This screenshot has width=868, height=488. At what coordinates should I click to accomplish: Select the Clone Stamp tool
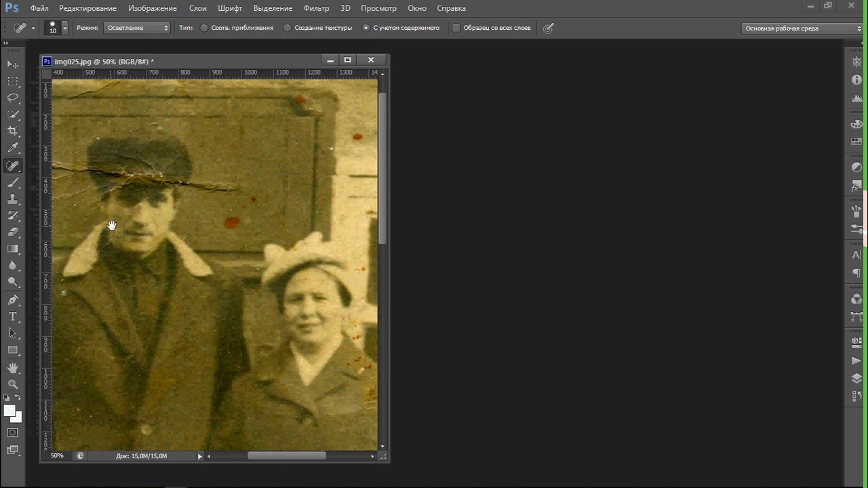(13, 199)
